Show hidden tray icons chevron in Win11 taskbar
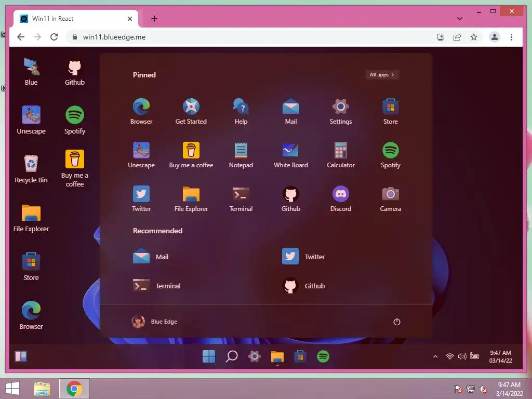Screen dimensions: 532x399 (x=435, y=356)
